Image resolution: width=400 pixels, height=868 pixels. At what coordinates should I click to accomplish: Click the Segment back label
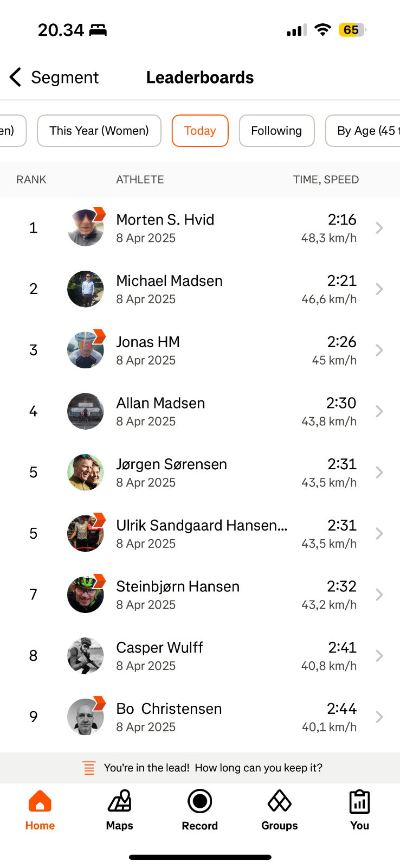click(x=65, y=78)
